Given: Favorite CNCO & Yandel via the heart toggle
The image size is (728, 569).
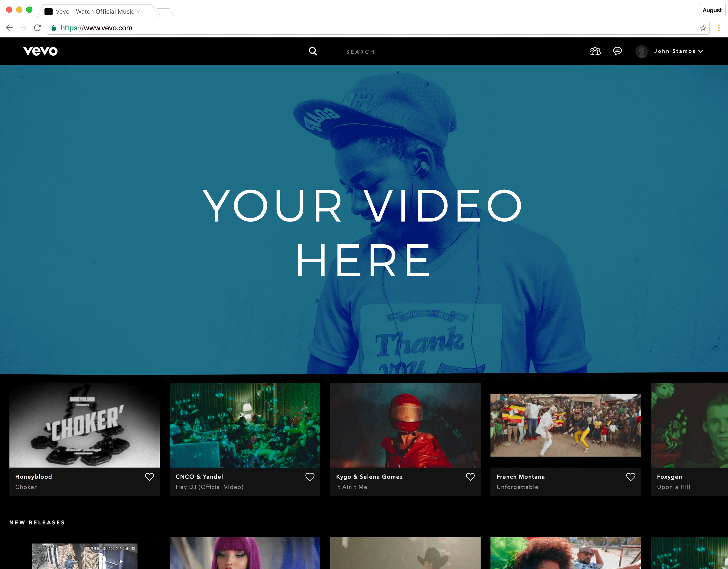Looking at the screenshot, I should tap(310, 477).
